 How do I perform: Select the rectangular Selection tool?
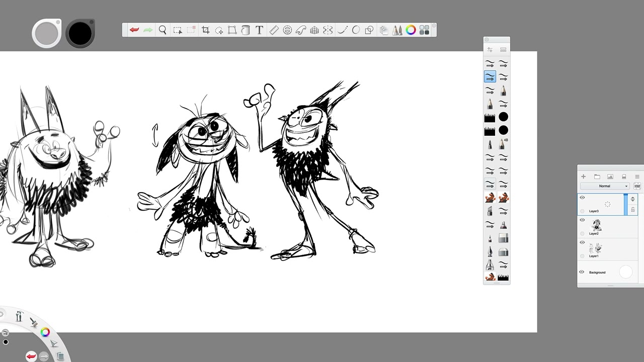click(178, 30)
